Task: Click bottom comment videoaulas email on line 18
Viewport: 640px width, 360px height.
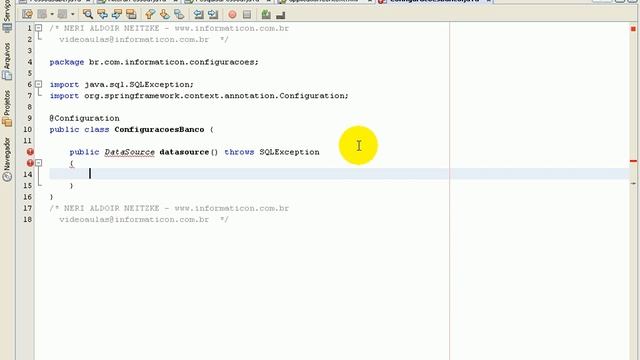Action: click(134, 219)
